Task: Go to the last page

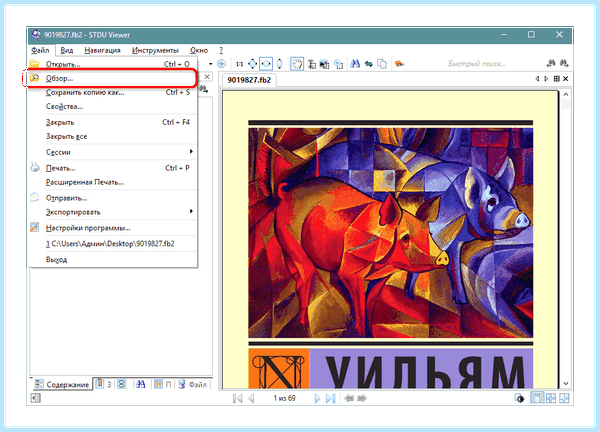Action: coord(331,399)
